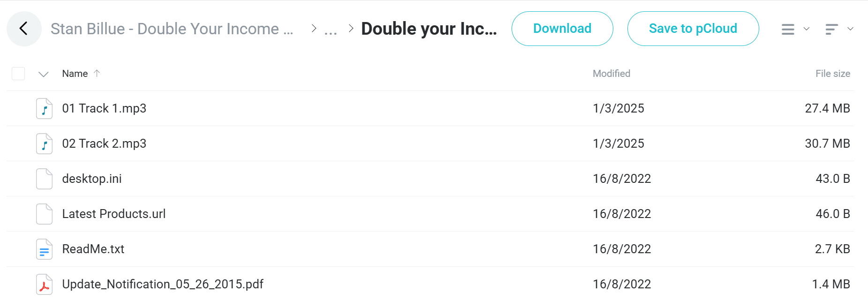Click the file icon for Latest Products.url
The image size is (868, 301).
(44, 214)
